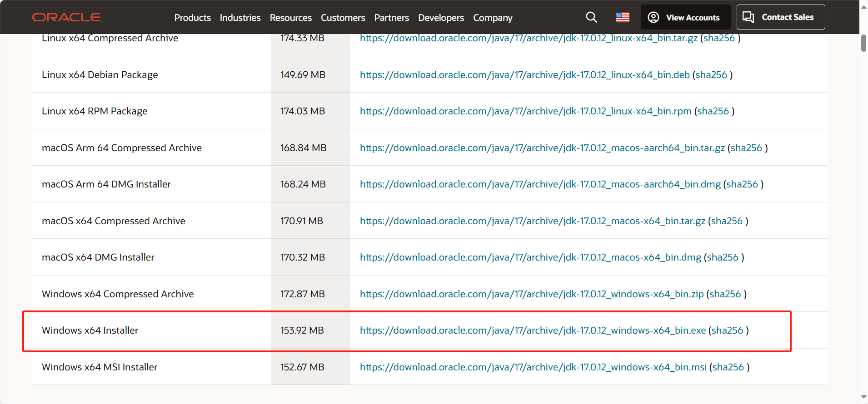Open sha256 for macOS x64 Compressed Archive

pos(727,221)
